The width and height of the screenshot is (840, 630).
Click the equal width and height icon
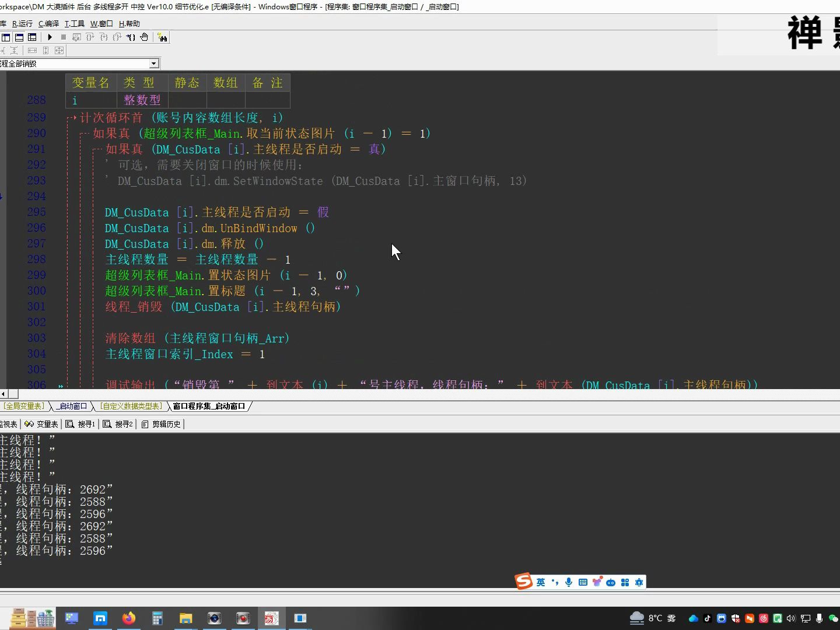59,51
